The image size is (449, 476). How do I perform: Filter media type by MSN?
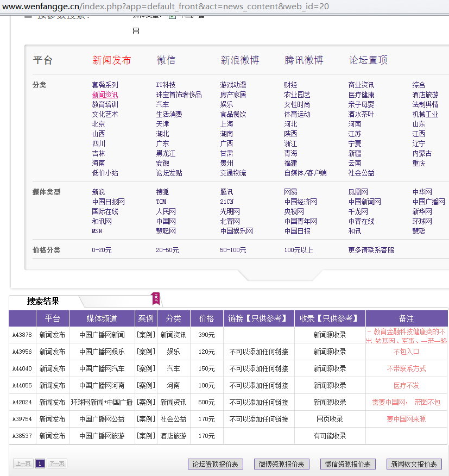point(97,231)
